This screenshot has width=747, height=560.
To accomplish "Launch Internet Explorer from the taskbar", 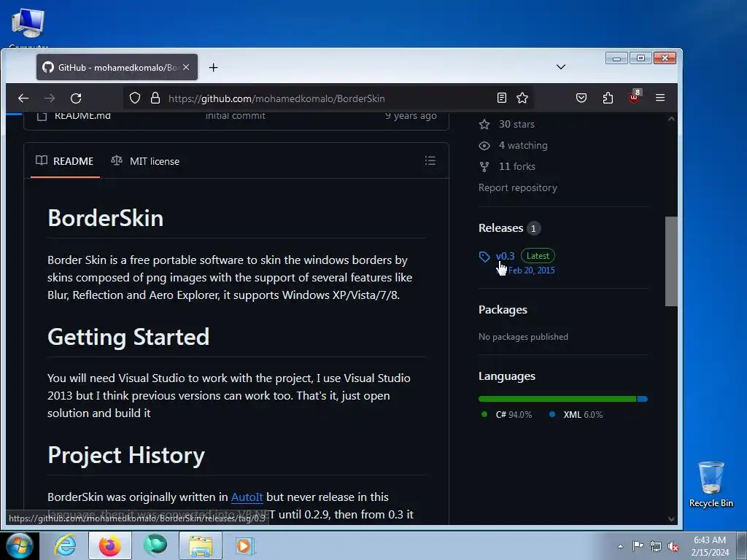I will click(65, 545).
